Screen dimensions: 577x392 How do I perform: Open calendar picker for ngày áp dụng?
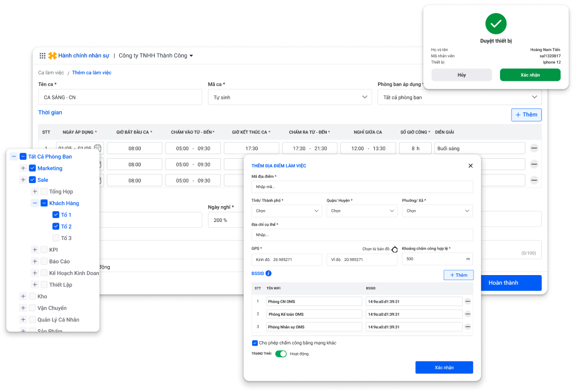tap(98, 148)
